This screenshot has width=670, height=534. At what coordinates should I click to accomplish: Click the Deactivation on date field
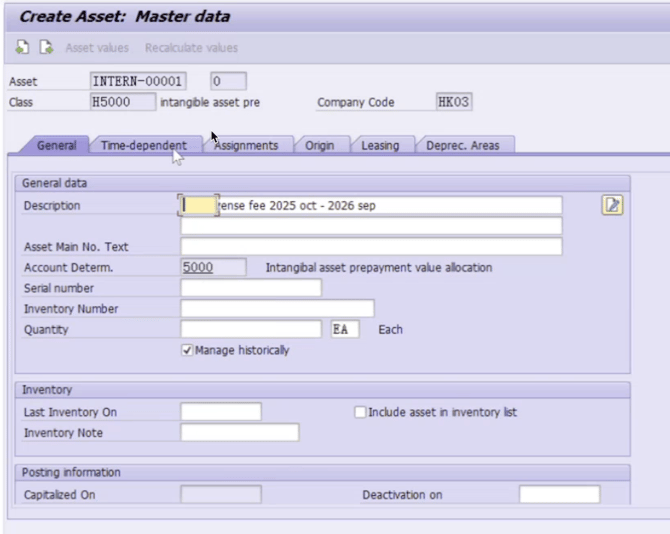click(x=559, y=494)
